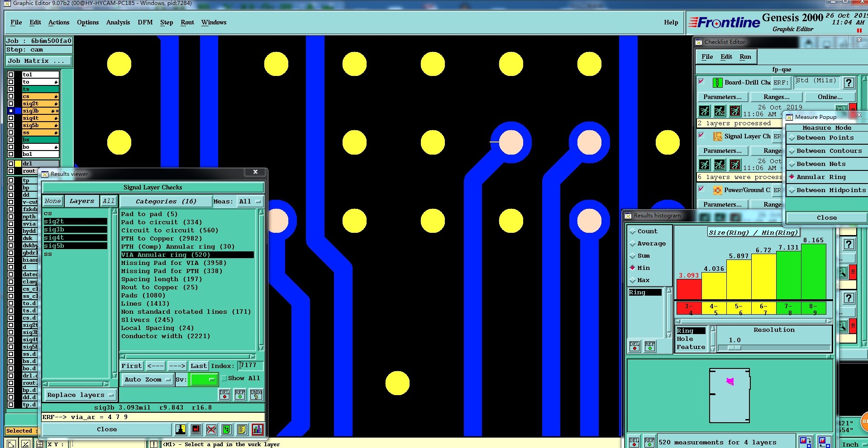Open the Board-Drill Check Parameters... button
Image resolution: width=868 pixels, height=448 pixels.
[722, 97]
